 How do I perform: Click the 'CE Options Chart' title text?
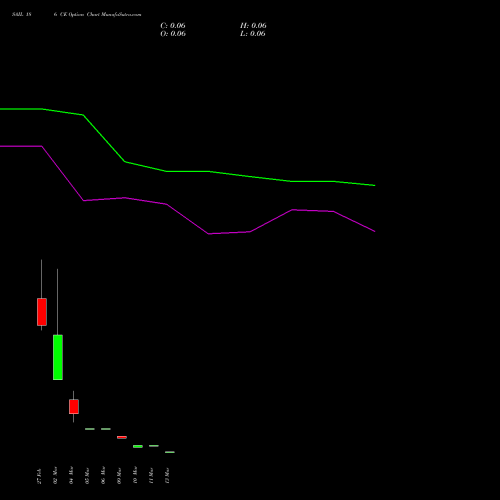pyautogui.click(x=80, y=15)
